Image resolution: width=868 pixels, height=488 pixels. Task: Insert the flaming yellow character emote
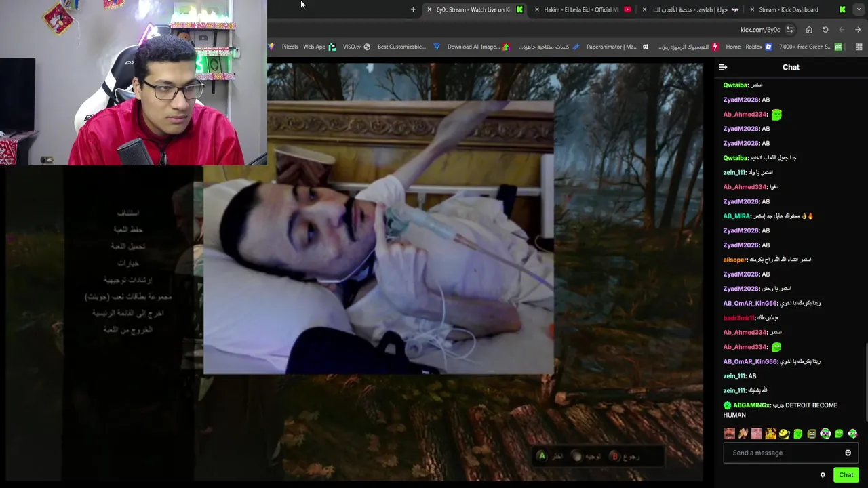point(770,434)
